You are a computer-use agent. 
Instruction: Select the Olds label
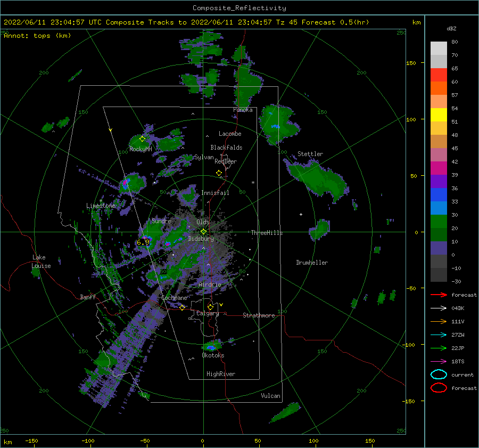[203, 222]
